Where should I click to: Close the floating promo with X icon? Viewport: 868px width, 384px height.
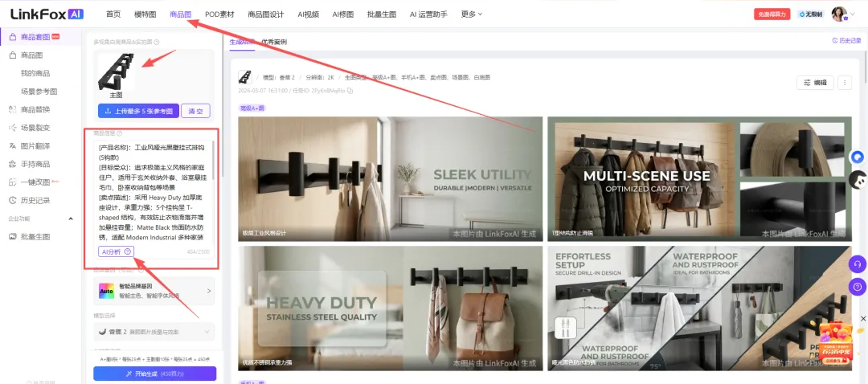point(863,319)
